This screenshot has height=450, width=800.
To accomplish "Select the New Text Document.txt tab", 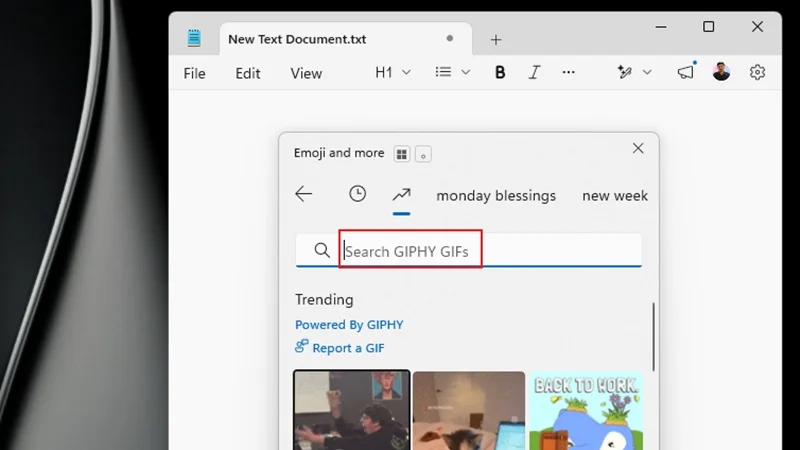I will 345,39.
